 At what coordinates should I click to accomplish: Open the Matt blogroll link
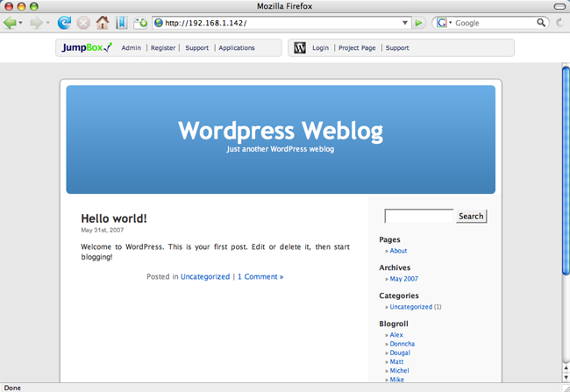coord(396,362)
